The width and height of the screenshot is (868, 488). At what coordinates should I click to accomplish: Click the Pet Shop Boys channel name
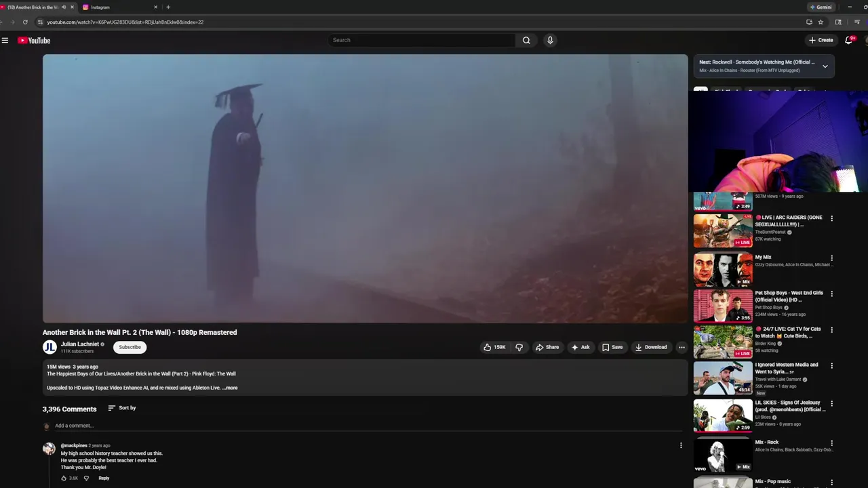pos(769,308)
